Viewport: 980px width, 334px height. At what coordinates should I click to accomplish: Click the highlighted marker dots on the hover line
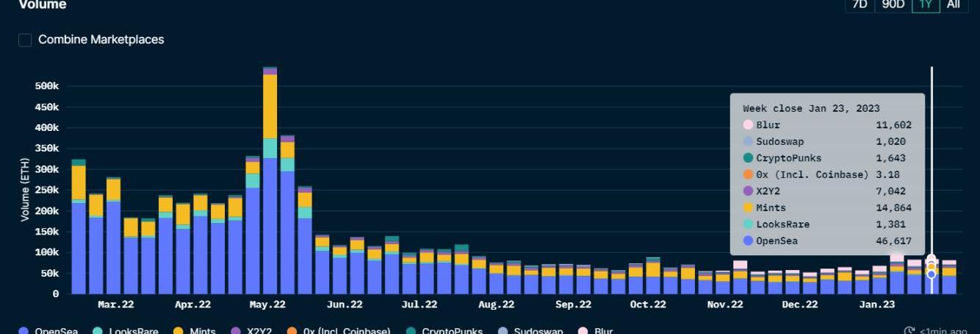(x=932, y=266)
